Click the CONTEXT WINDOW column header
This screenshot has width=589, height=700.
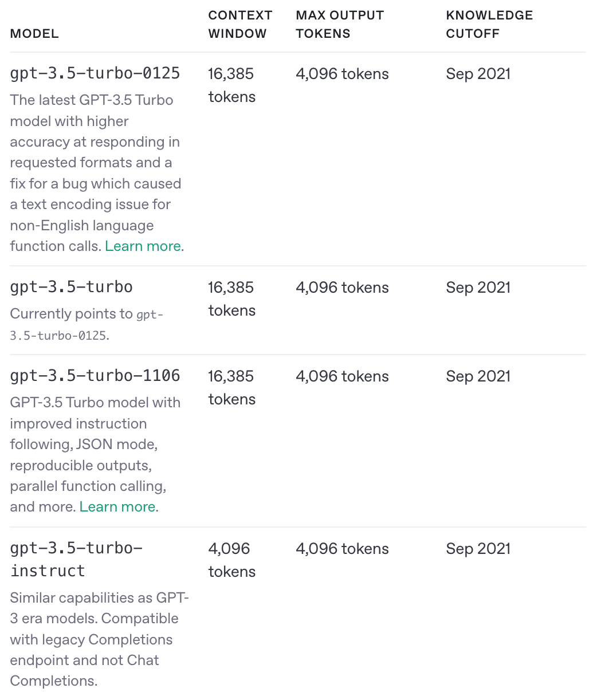click(240, 25)
